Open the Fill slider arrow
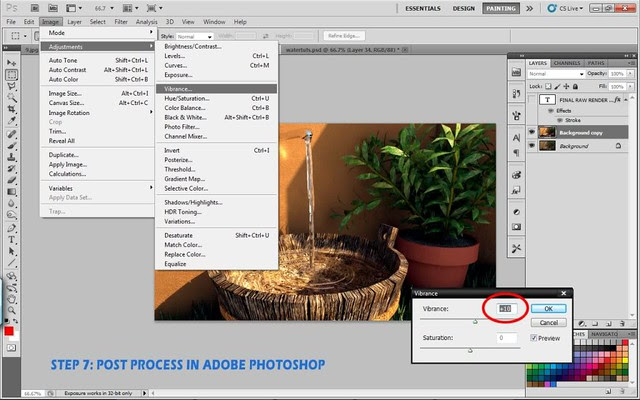This screenshot has width=640, height=400. click(x=630, y=87)
